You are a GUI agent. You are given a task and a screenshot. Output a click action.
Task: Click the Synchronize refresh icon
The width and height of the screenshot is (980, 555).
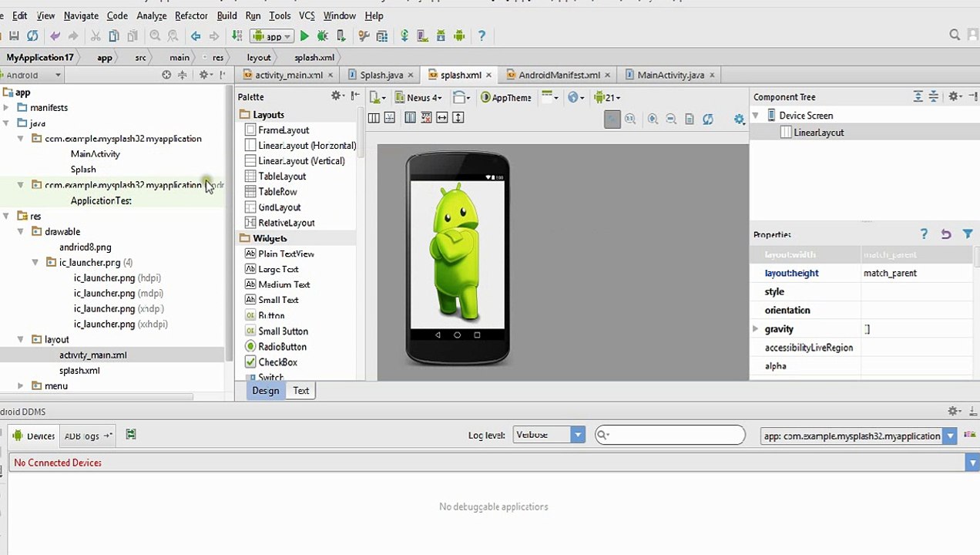[32, 35]
